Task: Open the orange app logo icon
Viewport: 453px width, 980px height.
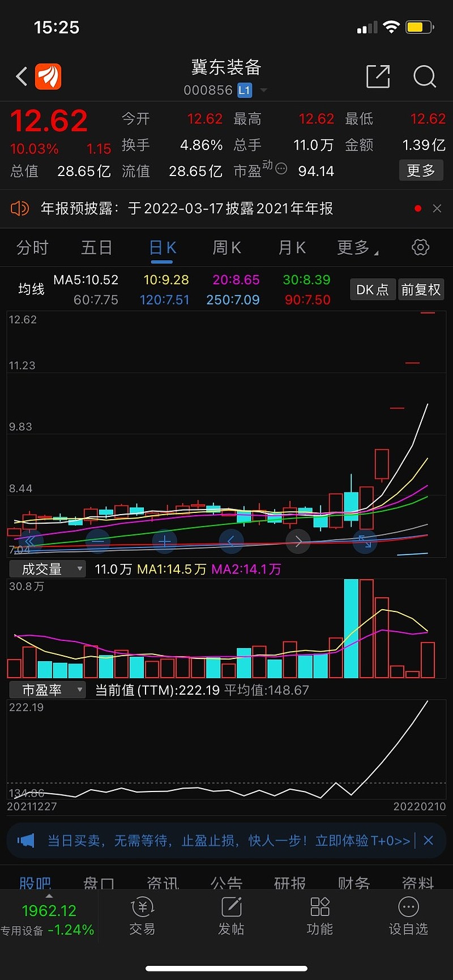Action: point(48,76)
